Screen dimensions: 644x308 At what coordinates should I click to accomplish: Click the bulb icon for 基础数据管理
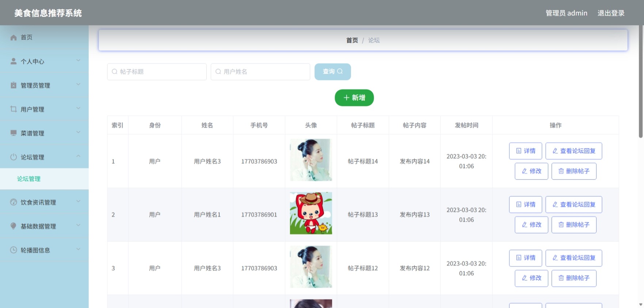(14, 226)
